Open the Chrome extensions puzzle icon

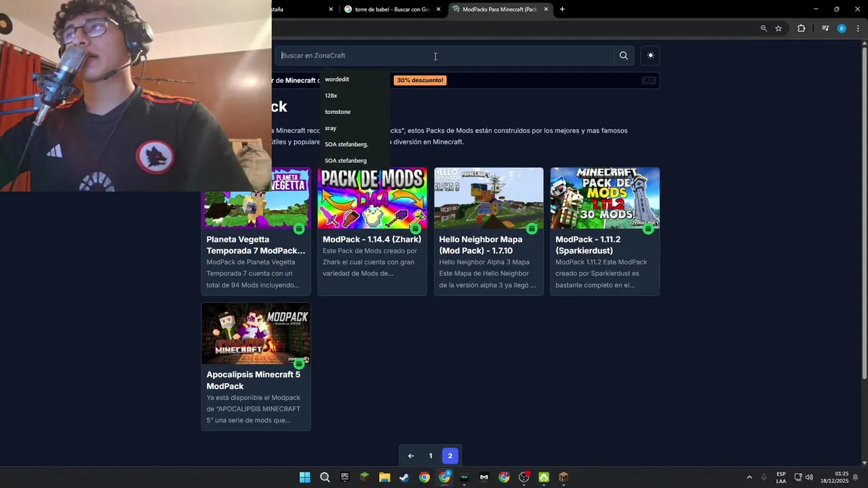tap(801, 28)
